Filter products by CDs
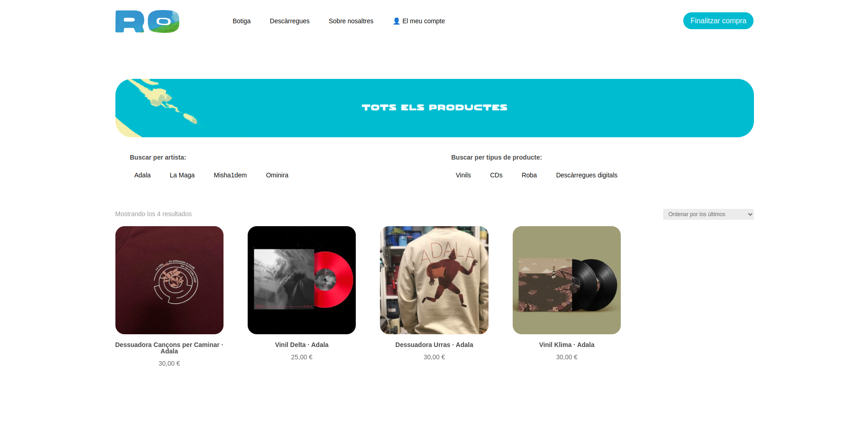Viewport: 868px width, 430px height. pos(496,175)
